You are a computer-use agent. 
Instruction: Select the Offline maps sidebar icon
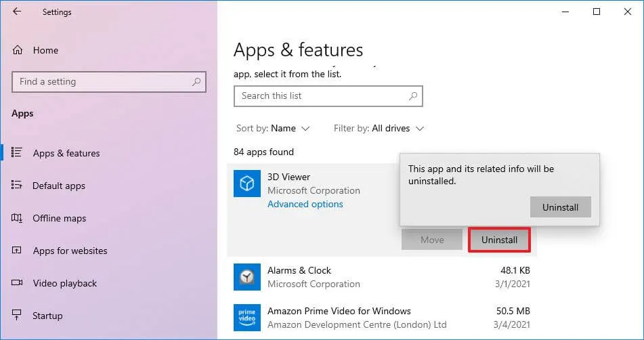[x=17, y=217]
